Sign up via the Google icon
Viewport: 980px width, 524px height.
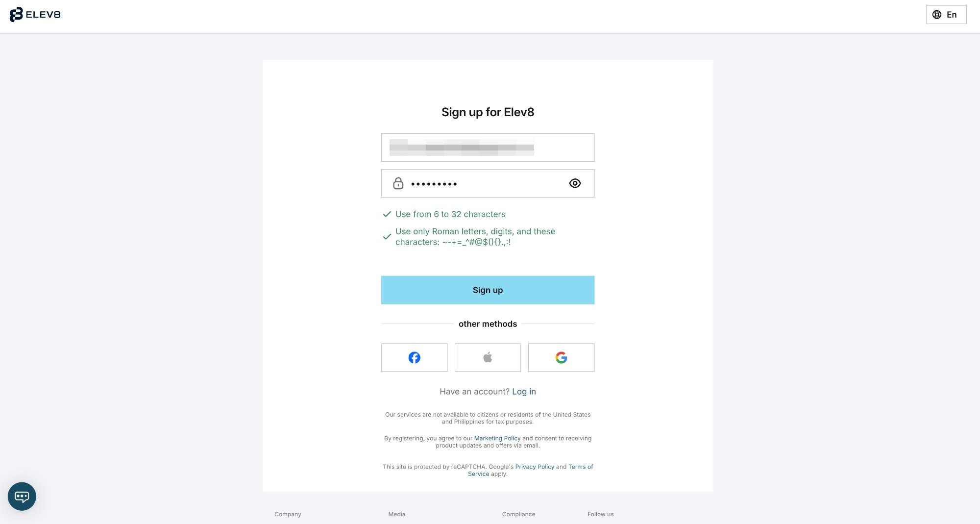[x=561, y=357]
